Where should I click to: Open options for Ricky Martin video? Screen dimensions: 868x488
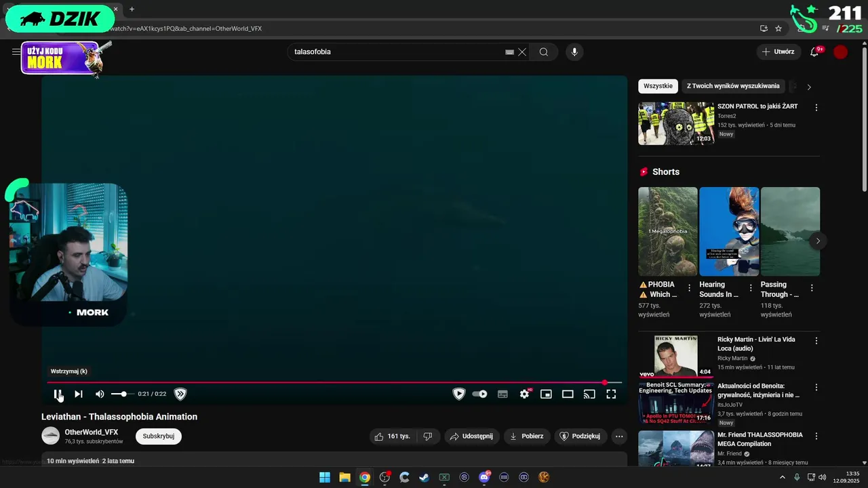coord(816,341)
